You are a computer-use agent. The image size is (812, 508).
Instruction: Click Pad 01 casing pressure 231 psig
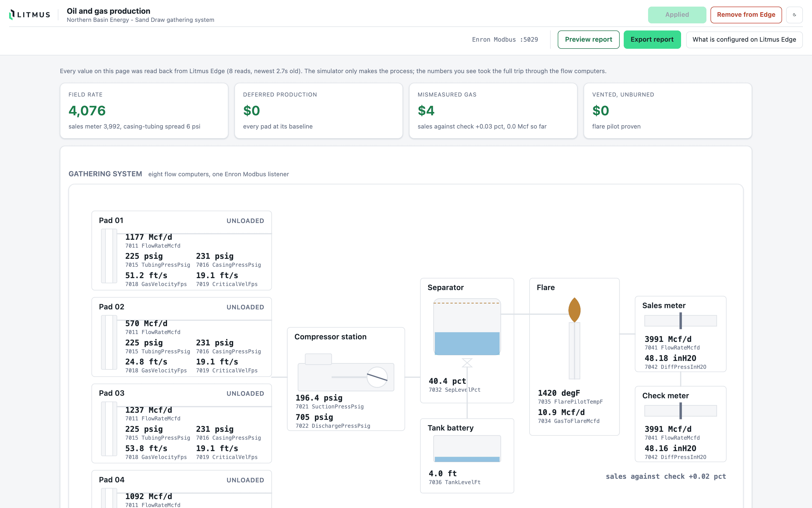point(215,256)
